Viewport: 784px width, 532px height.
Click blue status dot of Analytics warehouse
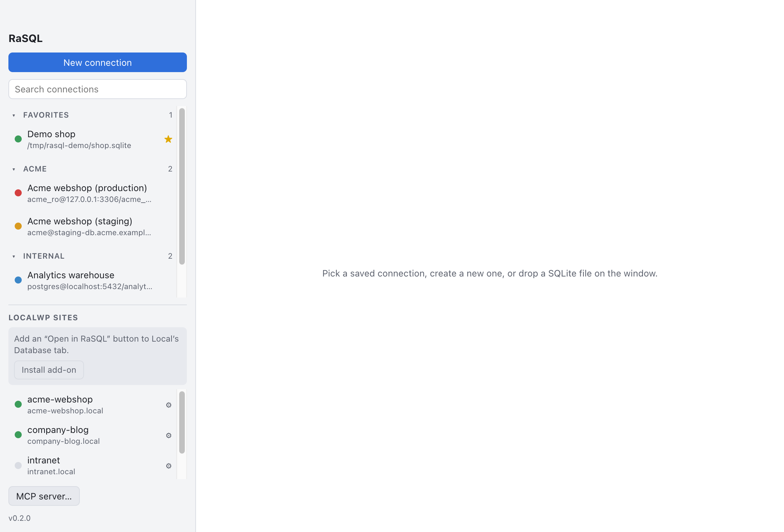pos(18,280)
